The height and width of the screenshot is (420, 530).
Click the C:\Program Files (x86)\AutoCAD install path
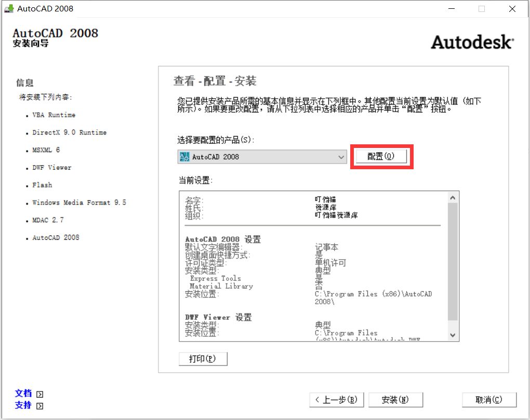click(x=373, y=298)
